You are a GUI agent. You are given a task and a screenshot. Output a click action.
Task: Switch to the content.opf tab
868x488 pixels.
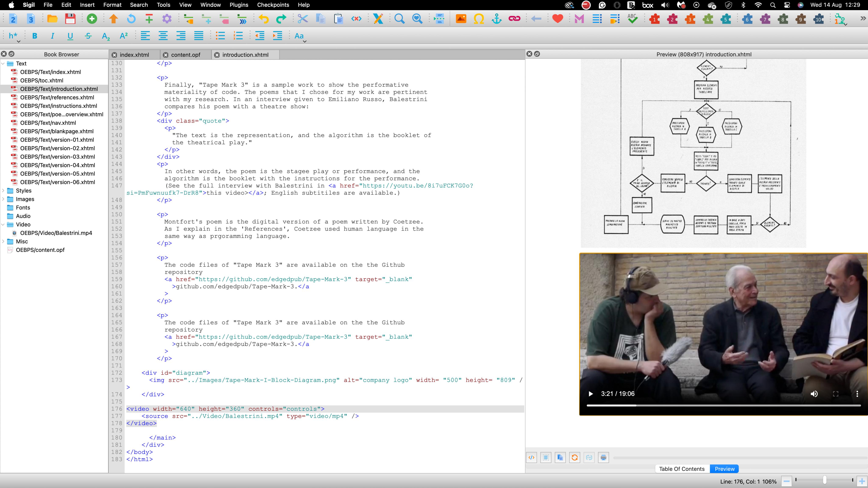pos(185,55)
